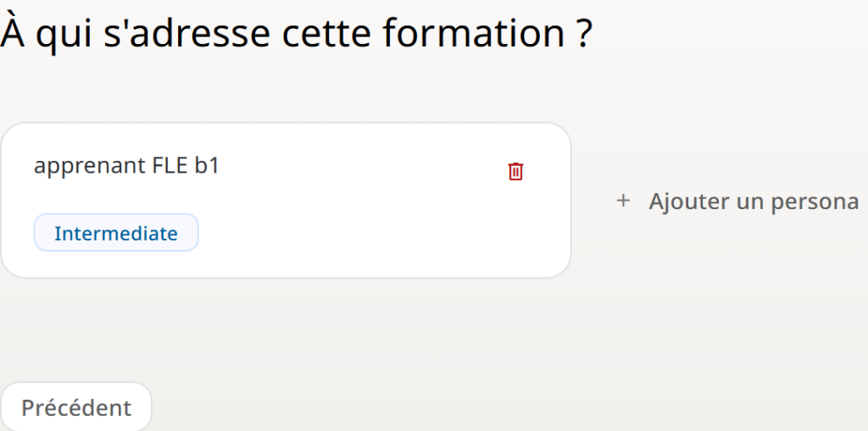868x431 pixels.
Task: Click the Précédent button
Action: tap(76, 407)
